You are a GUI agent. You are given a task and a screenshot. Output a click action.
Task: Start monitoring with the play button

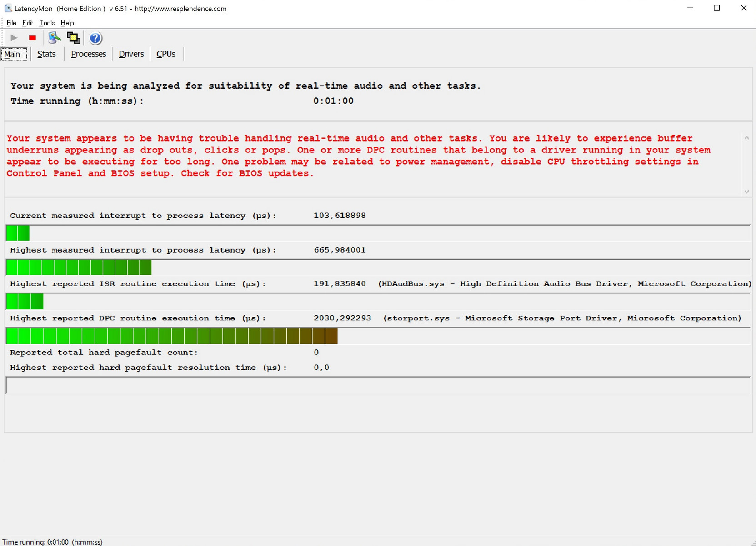[x=14, y=38]
